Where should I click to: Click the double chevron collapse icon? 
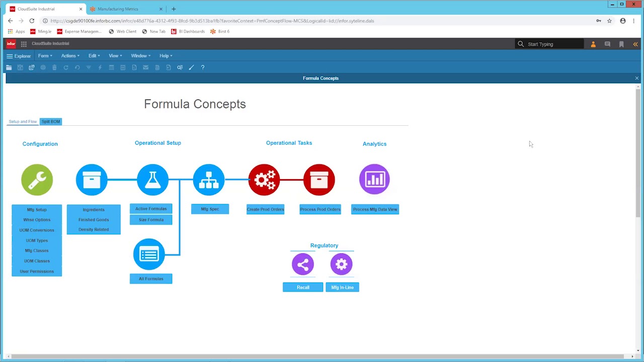(x=635, y=44)
